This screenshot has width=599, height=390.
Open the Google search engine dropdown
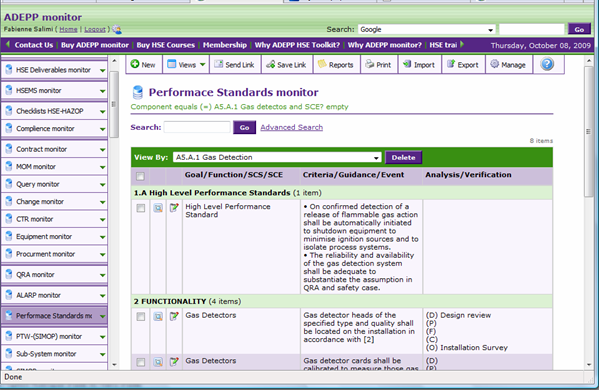pyautogui.click(x=427, y=30)
